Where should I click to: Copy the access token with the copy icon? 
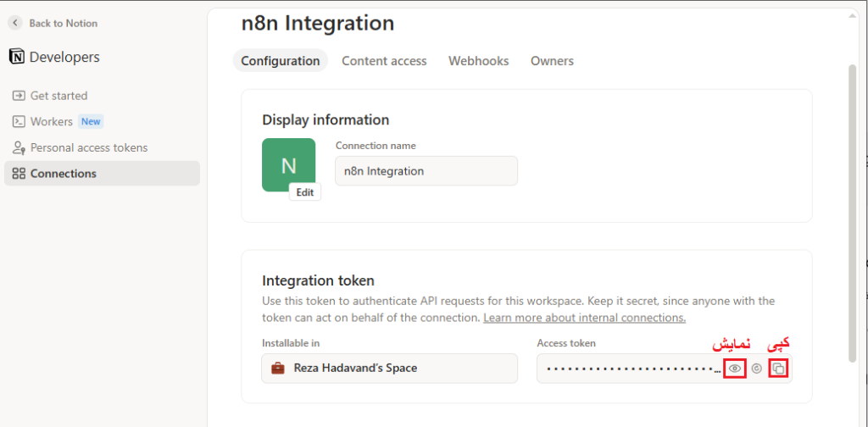pyautogui.click(x=778, y=369)
